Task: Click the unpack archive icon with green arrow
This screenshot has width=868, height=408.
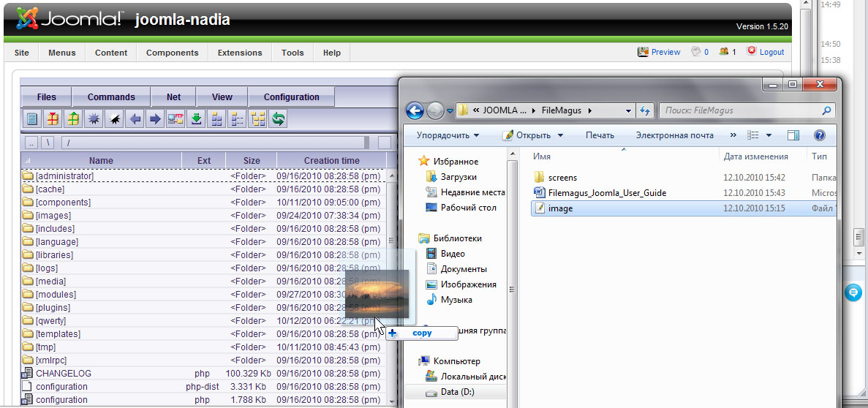Action: 73,119
